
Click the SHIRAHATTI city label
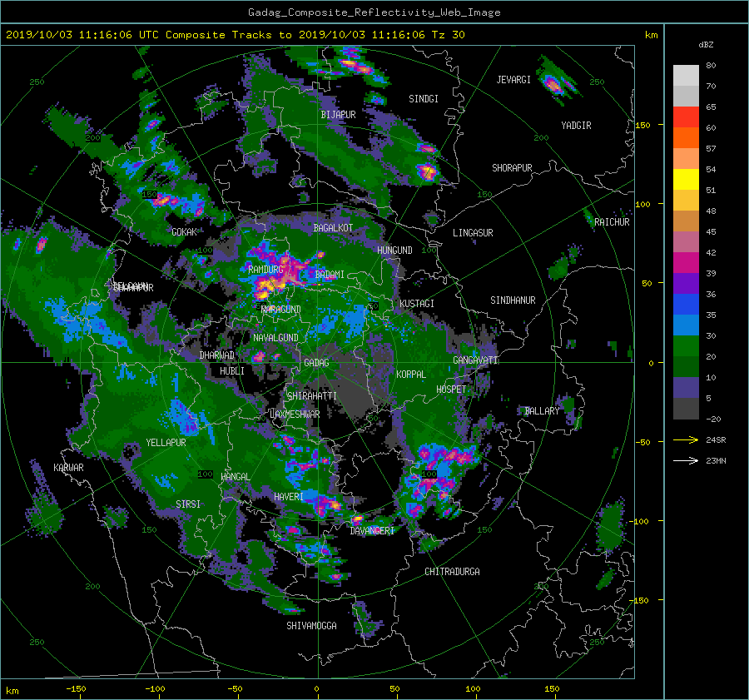pyautogui.click(x=312, y=396)
